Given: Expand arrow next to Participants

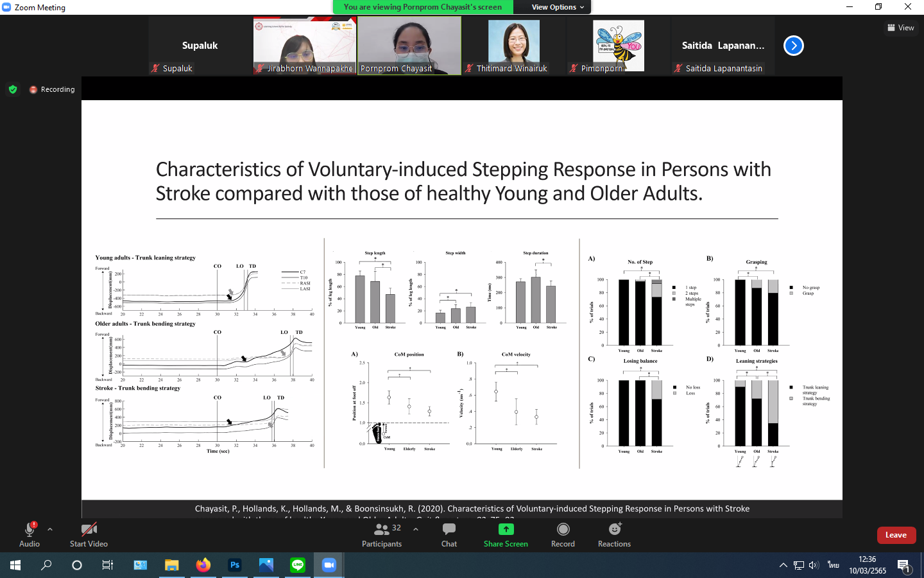Looking at the screenshot, I should click(x=416, y=529).
